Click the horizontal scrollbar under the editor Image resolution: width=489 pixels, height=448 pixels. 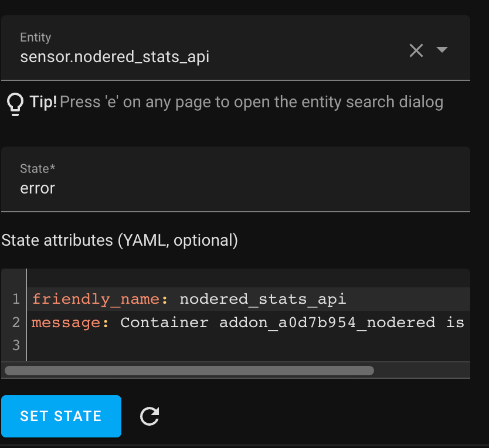pyautogui.click(x=188, y=370)
